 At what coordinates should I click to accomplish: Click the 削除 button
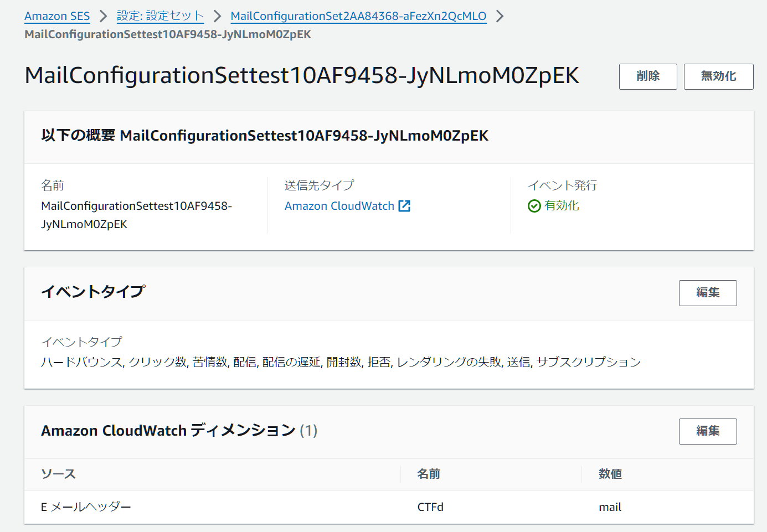click(x=648, y=76)
